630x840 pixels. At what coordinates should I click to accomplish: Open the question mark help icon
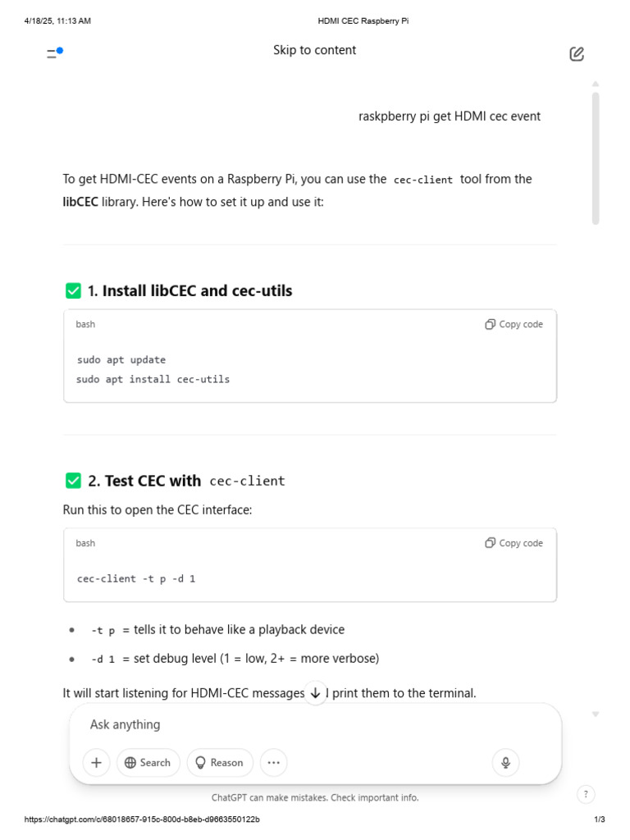[586, 794]
